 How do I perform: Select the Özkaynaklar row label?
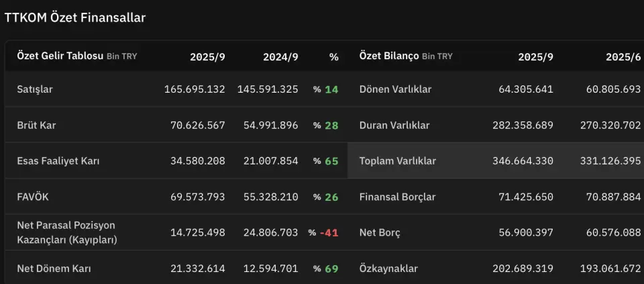pos(388,269)
